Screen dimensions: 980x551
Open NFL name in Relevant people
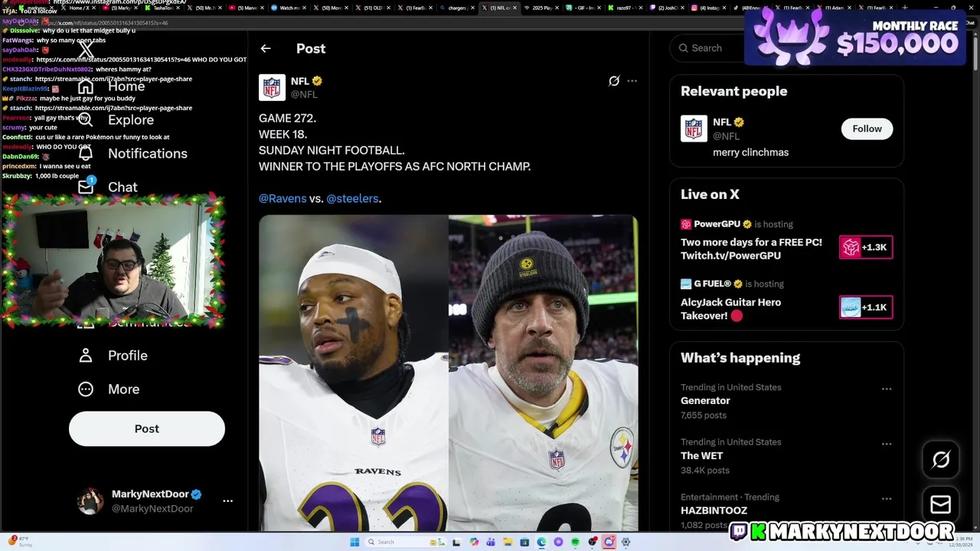[722, 122]
